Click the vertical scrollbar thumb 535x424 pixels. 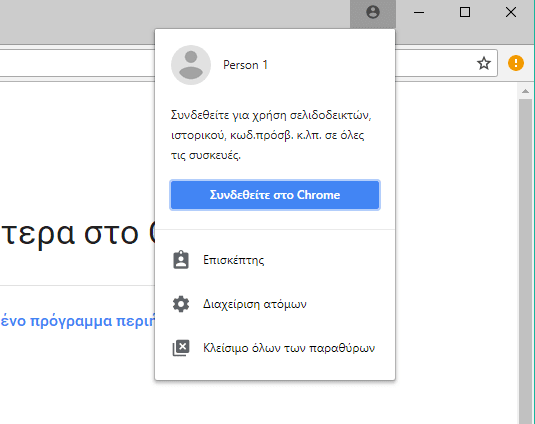click(x=525, y=261)
